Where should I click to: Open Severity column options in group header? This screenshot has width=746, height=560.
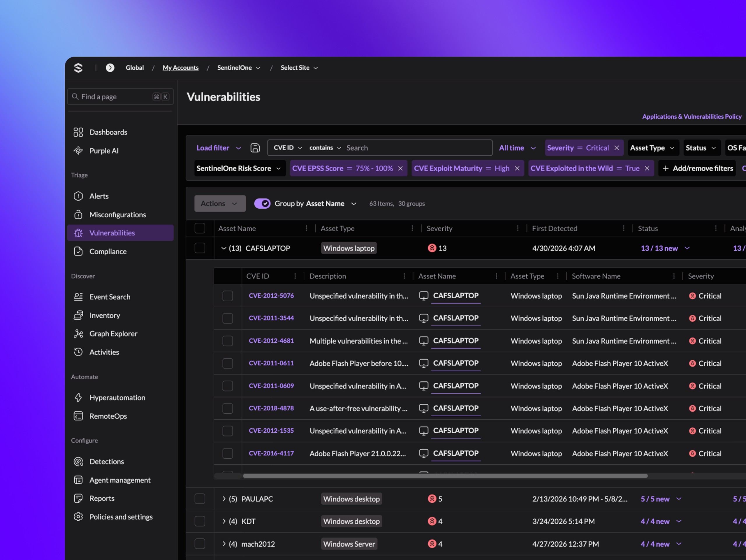[518, 228]
